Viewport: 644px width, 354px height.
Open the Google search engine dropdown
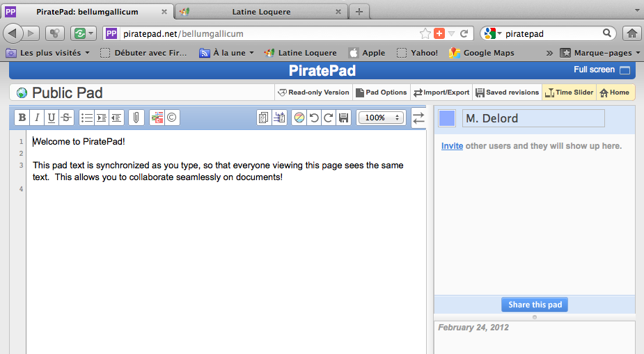coord(493,33)
